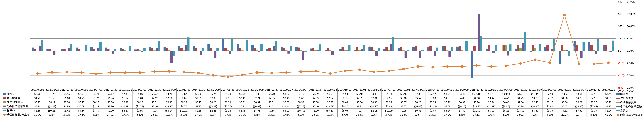
Task: Click the $9.30 net income cell for 2014/09/28
Action: click(x=228, y=94)
